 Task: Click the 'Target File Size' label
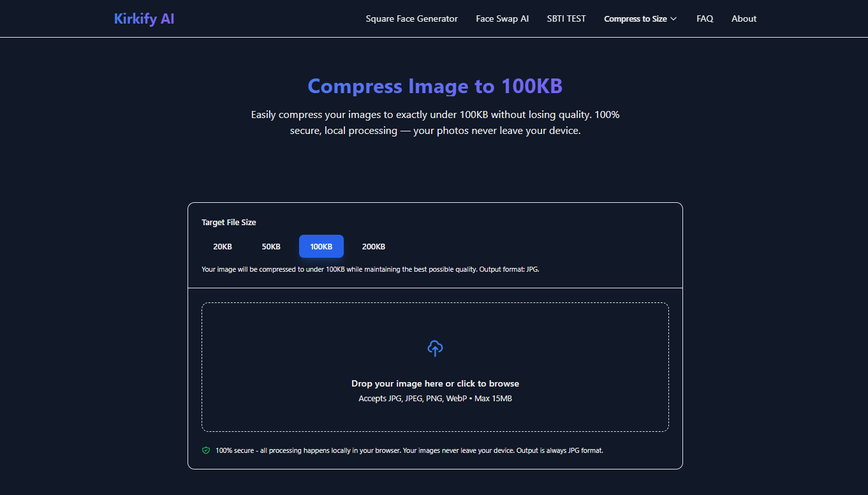coord(229,223)
